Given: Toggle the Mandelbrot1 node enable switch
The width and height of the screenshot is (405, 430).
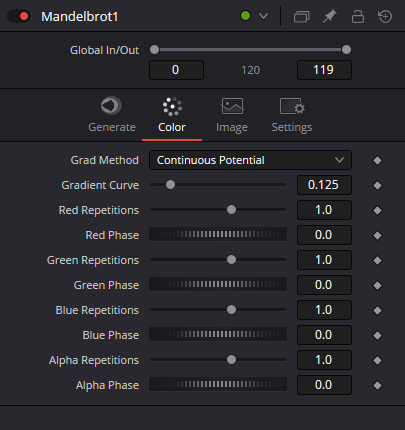Looking at the screenshot, I should 19,16.
